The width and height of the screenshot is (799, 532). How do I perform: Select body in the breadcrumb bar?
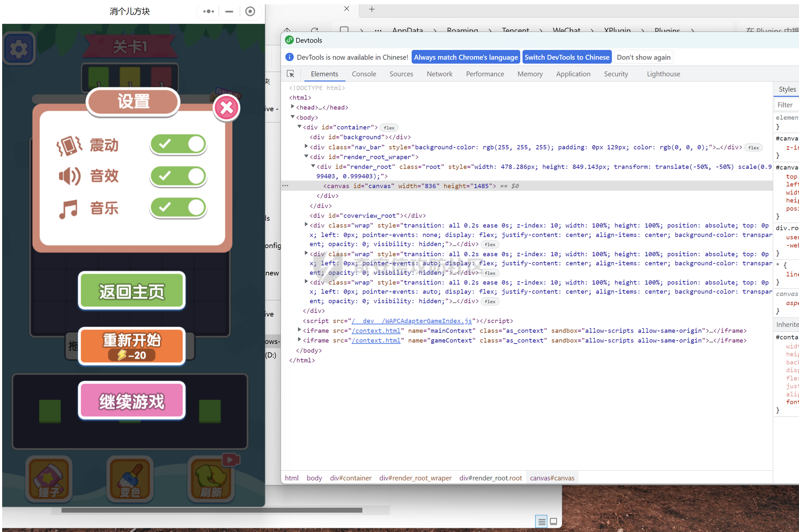(314, 478)
